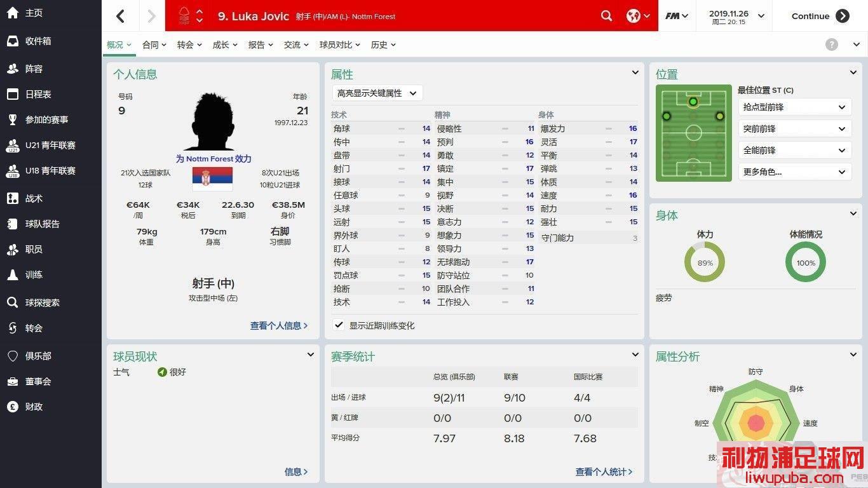The width and height of the screenshot is (868, 488).
Task: Click the 球探搜索 magnifier icon
Action: click(13, 302)
